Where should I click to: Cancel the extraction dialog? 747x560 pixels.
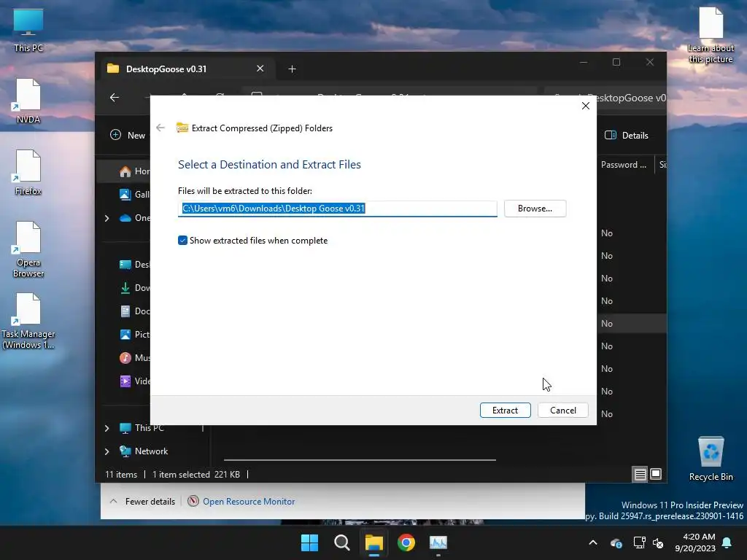[x=562, y=410]
